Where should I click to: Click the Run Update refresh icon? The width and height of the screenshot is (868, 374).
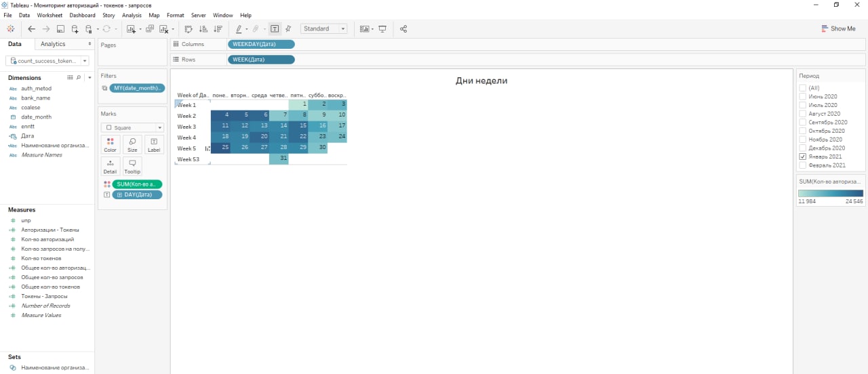106,29
